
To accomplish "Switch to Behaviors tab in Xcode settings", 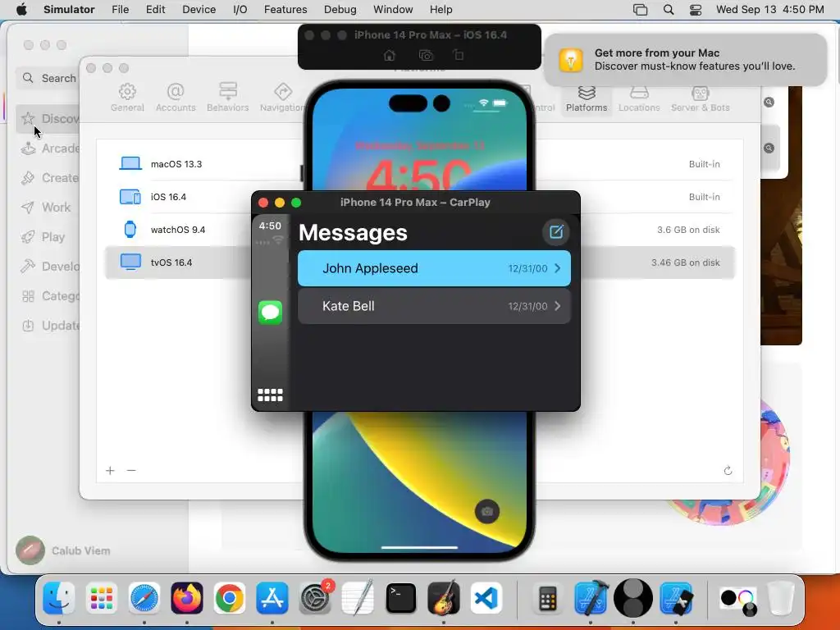I will [228, 98].
